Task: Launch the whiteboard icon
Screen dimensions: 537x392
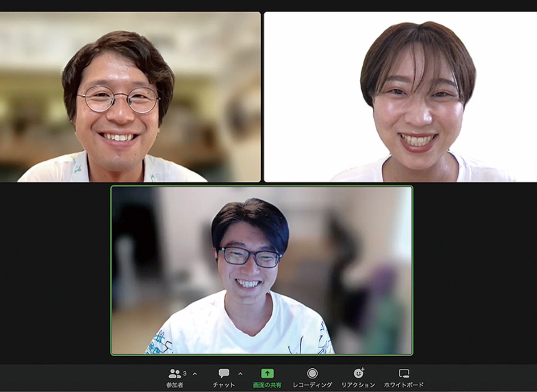Action: 404,373
